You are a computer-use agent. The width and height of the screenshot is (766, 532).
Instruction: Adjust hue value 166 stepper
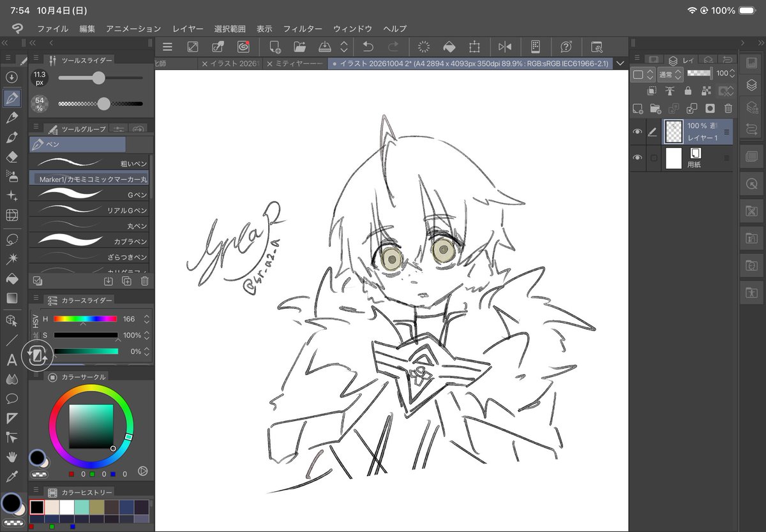(147, 319)
